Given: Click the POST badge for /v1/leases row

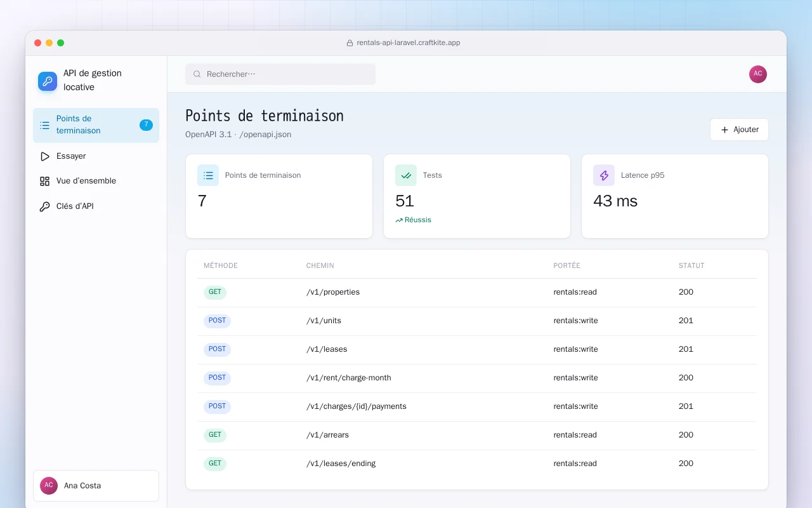Looking at the screenshot, I should [217, 349].
